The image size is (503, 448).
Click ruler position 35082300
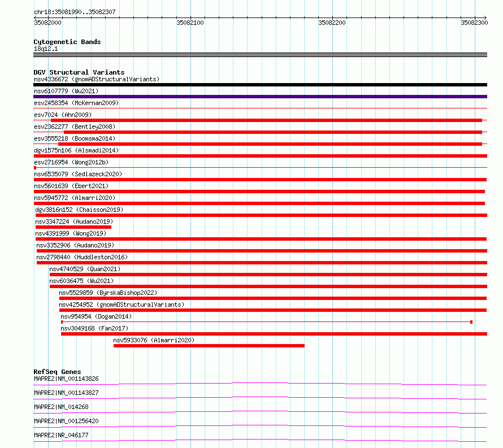[474, 23]
